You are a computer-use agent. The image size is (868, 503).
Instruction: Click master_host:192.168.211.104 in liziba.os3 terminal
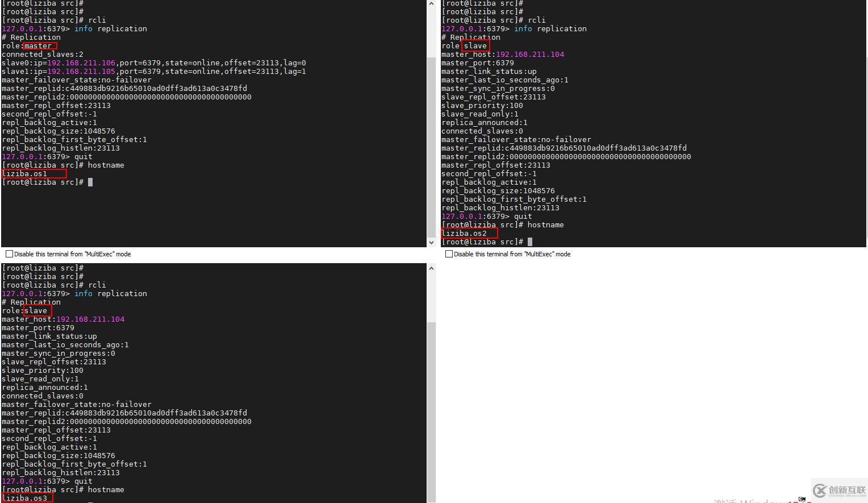tap(63, 319)
